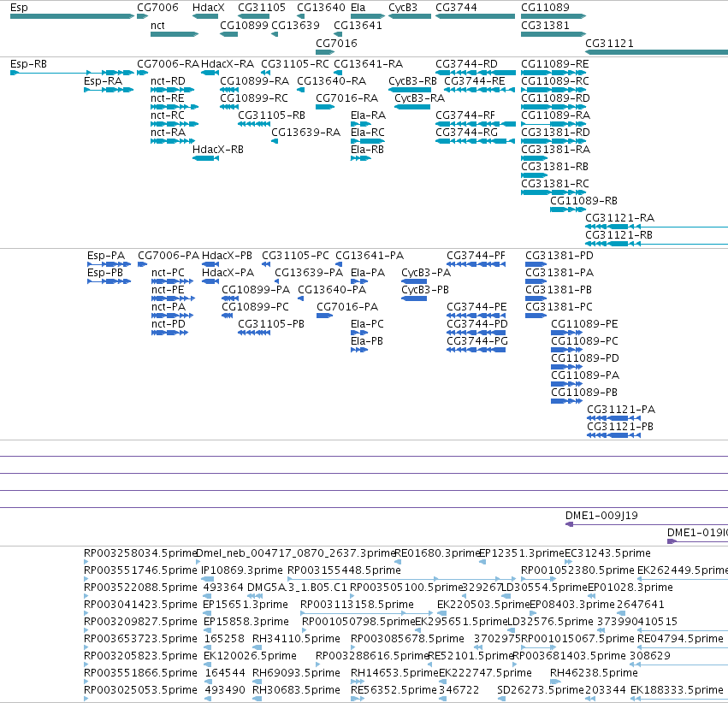Click the RH46238.5prime EST
This screenshot has width=728, height=703.
coord(555,682)
